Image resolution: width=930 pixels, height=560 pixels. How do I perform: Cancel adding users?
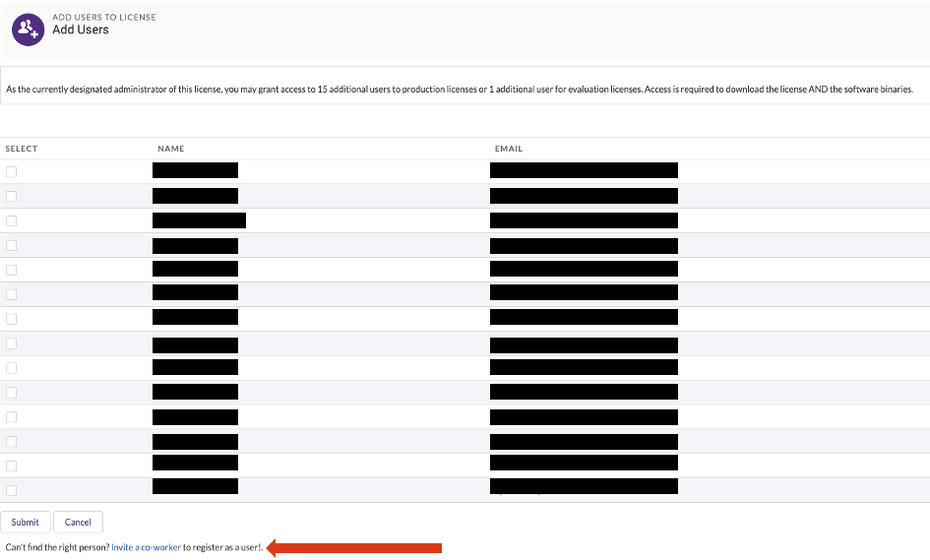78,523
